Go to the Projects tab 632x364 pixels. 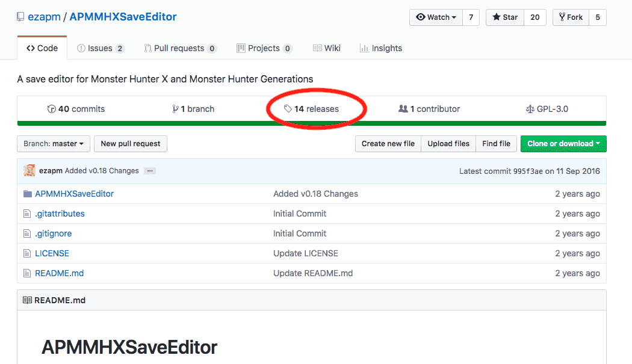264,48
